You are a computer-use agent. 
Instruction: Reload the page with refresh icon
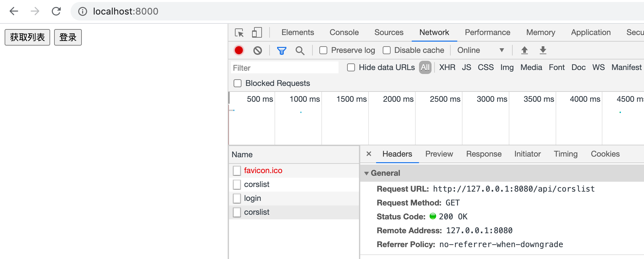point(56,11)
